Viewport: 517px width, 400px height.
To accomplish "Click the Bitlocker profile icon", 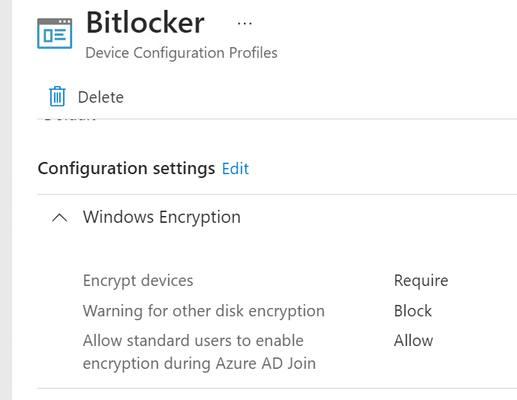I will click(55, 33).
